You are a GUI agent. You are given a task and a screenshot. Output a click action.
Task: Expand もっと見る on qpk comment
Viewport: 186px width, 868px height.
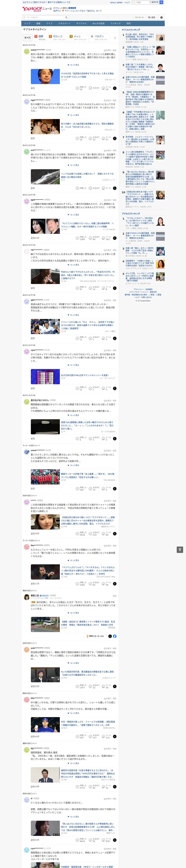tap(73, 215)
